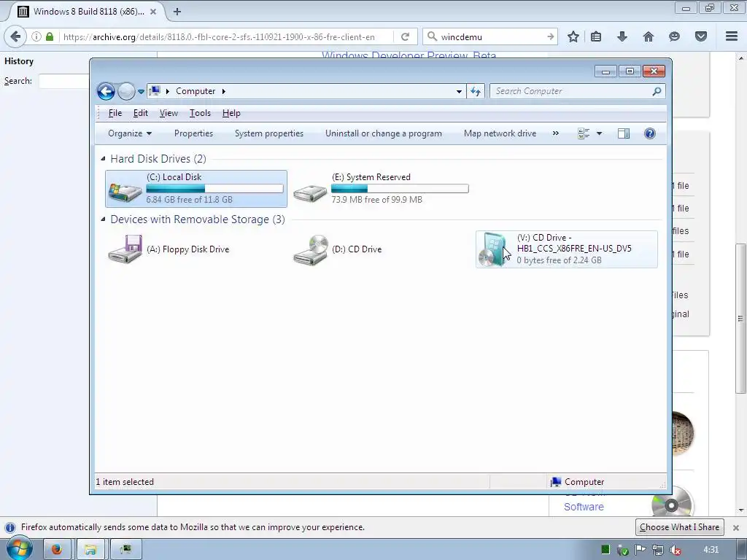Click the Explorer back arrow button

tap(106, 91)
